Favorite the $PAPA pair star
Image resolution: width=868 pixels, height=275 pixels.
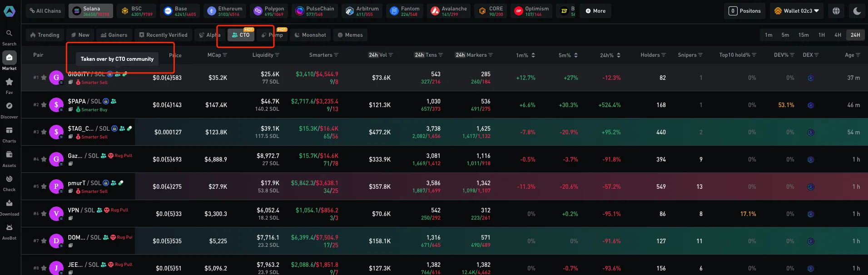click(x=44, y=105)
